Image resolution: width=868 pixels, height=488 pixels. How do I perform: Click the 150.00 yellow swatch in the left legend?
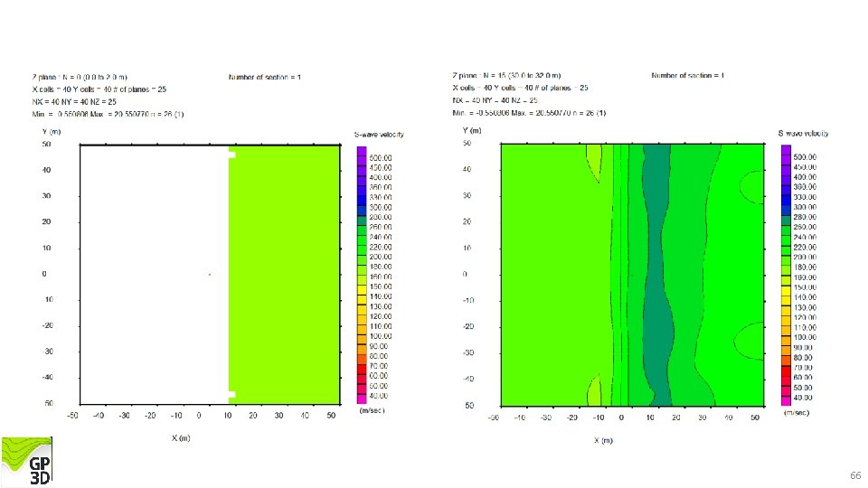362,290
